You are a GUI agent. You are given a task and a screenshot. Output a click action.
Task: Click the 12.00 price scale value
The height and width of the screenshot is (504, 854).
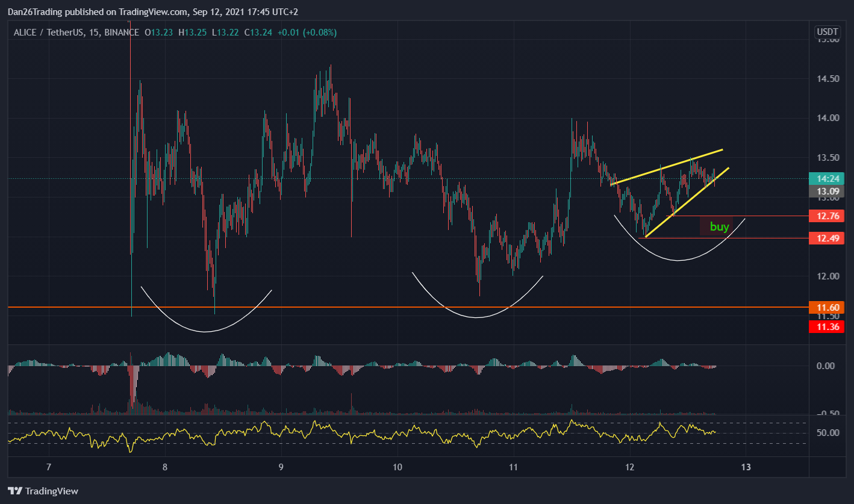(828, 277)
